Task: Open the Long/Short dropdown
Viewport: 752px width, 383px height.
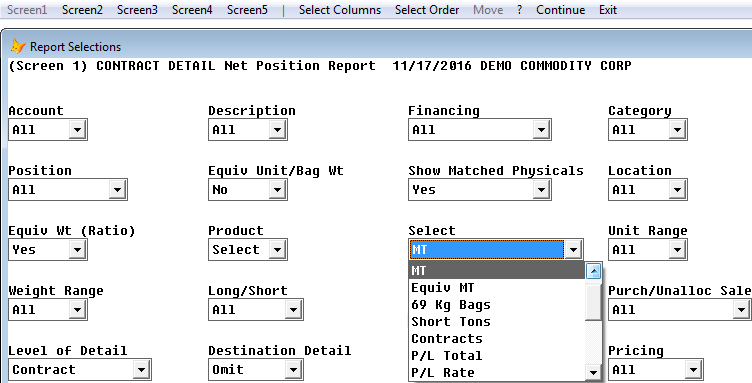Action: click(x=293, y=310)
